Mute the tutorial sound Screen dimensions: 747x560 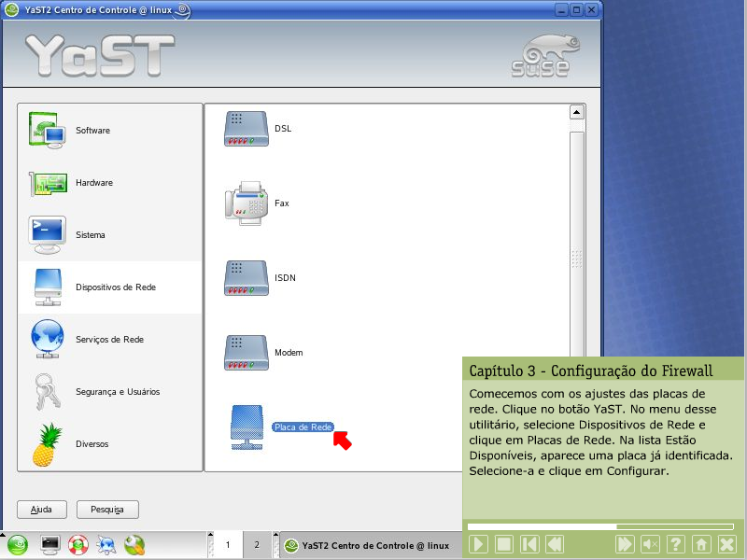(651, 544)
